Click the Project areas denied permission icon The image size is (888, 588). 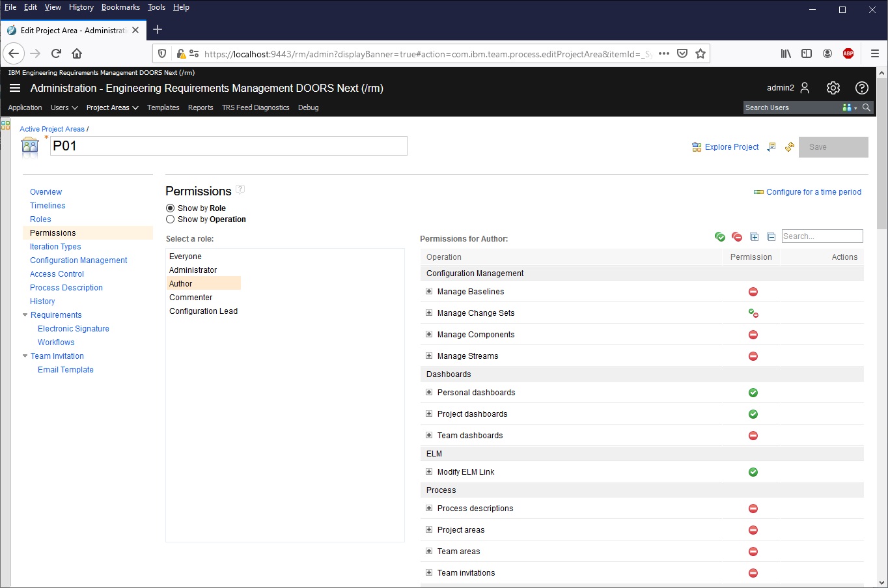(753, 530)
